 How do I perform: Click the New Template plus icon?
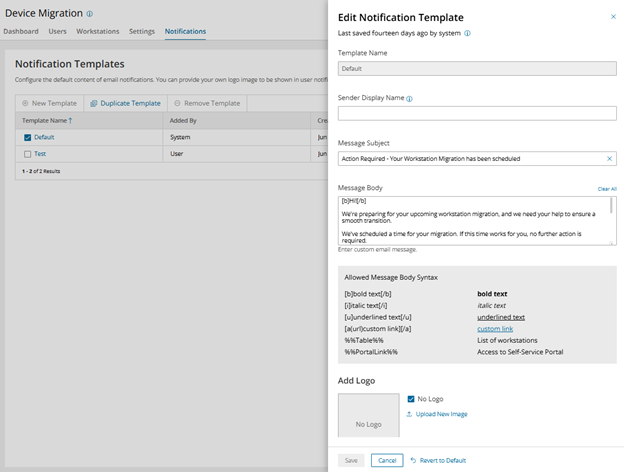(25, 103)
